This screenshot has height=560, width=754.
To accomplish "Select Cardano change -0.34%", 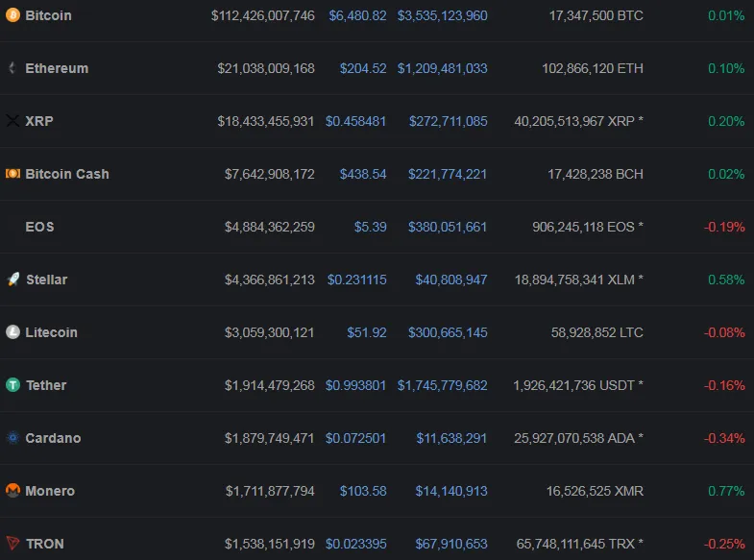I will click(724, 438).
